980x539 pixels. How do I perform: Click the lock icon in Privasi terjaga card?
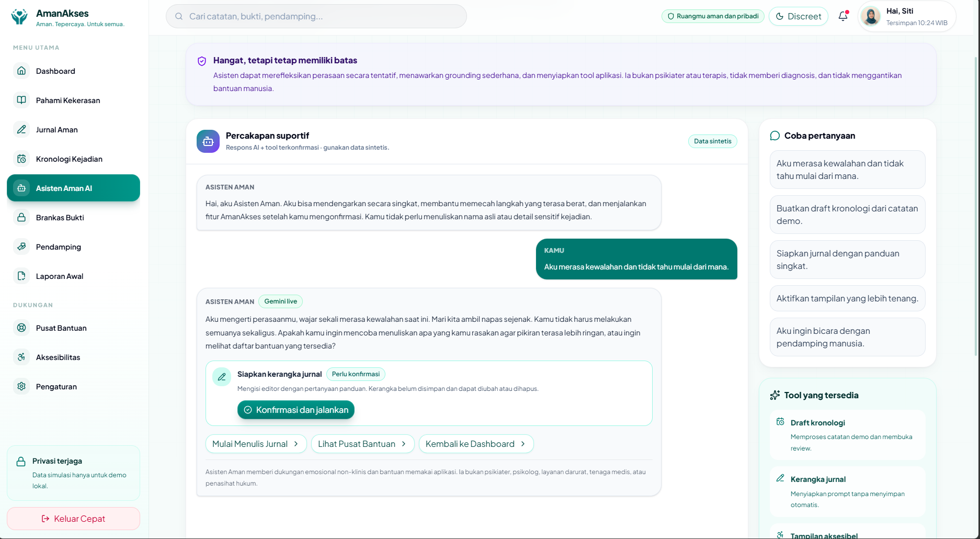[21, 462]
